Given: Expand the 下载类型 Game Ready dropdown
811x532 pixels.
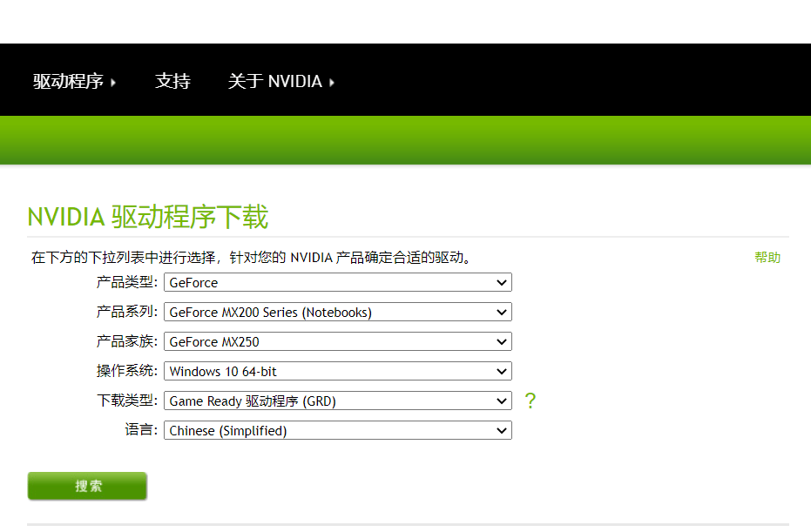Looking at the screenshot, I should [x=338, y=401].
